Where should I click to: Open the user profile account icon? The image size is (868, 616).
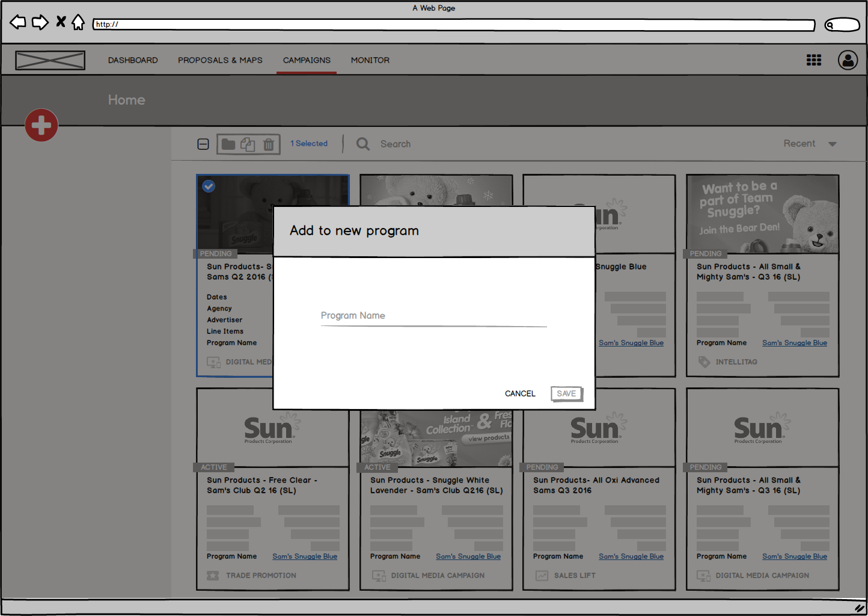(x=848, y=60)
